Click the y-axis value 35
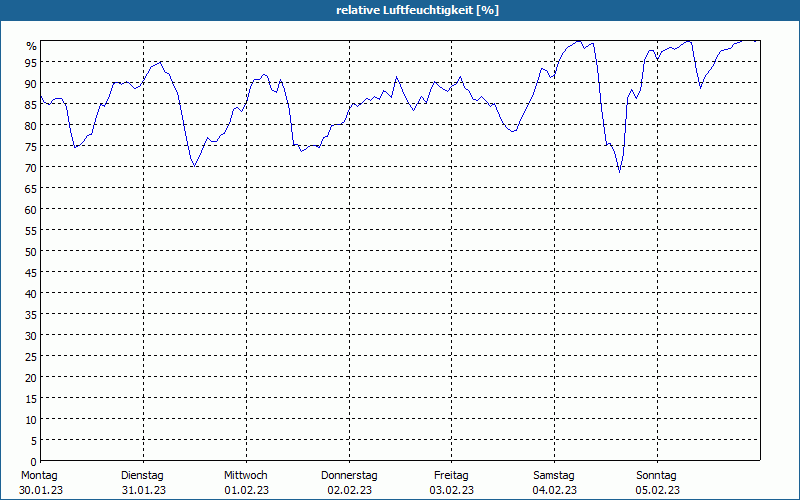The width and height of the screenshot is (800, 500). pyautogui.click(x=31, y=314)
